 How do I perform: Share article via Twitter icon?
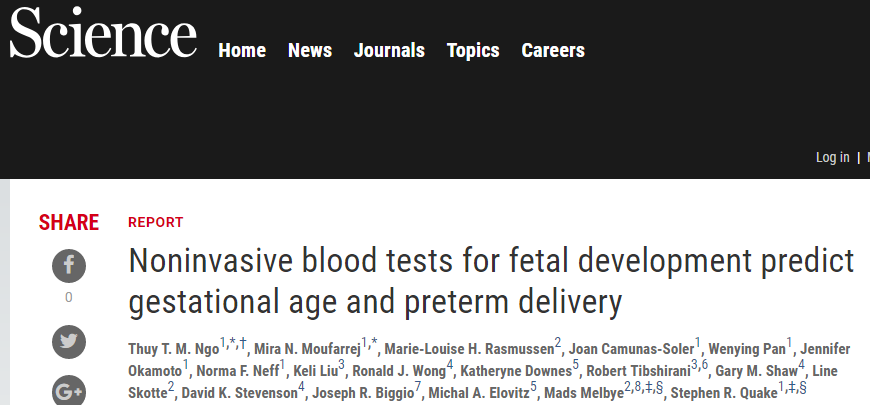[x=69, y=342]
